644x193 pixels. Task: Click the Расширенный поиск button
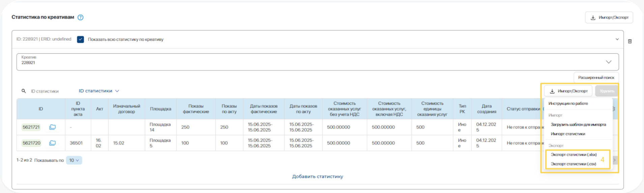596,77
